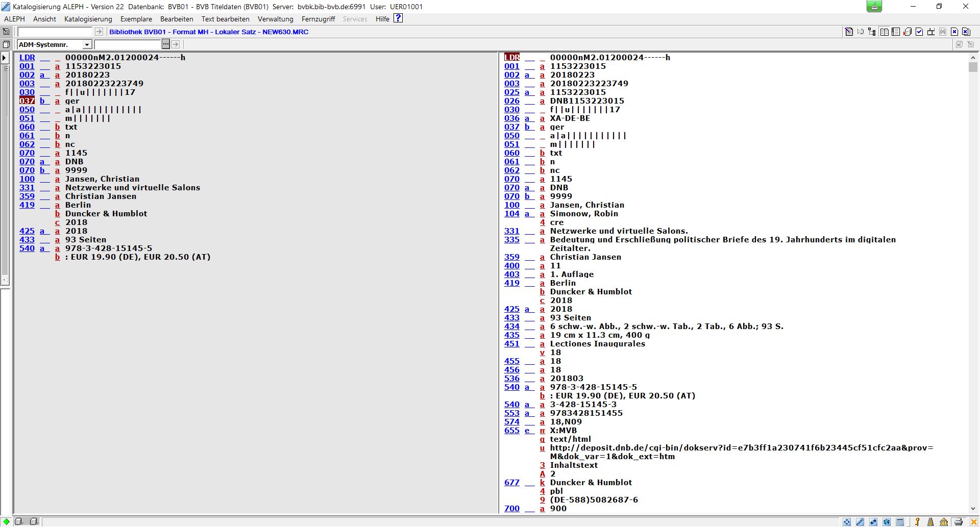This screenshot has height=527, width=980.
Task: Click the library building icon
Action: click(944, 522)
